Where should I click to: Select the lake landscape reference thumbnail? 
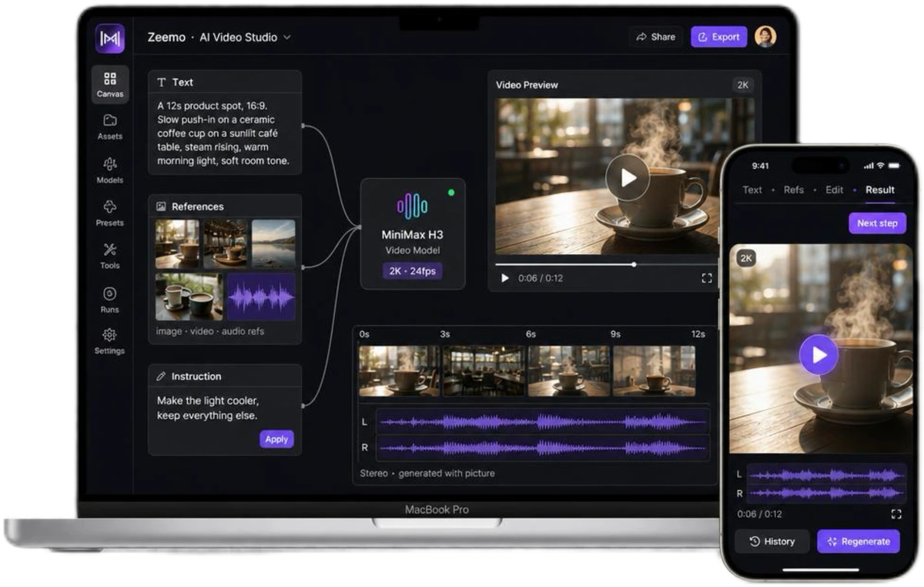(273, 243)
